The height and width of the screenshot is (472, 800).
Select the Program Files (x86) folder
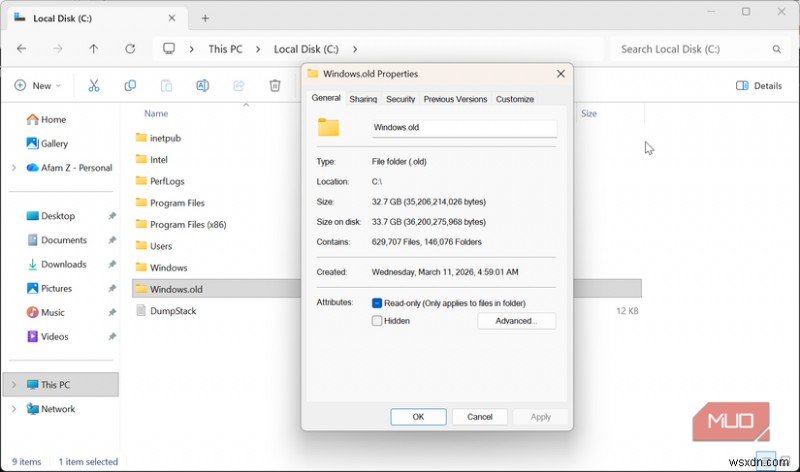[x=181, y=225]
